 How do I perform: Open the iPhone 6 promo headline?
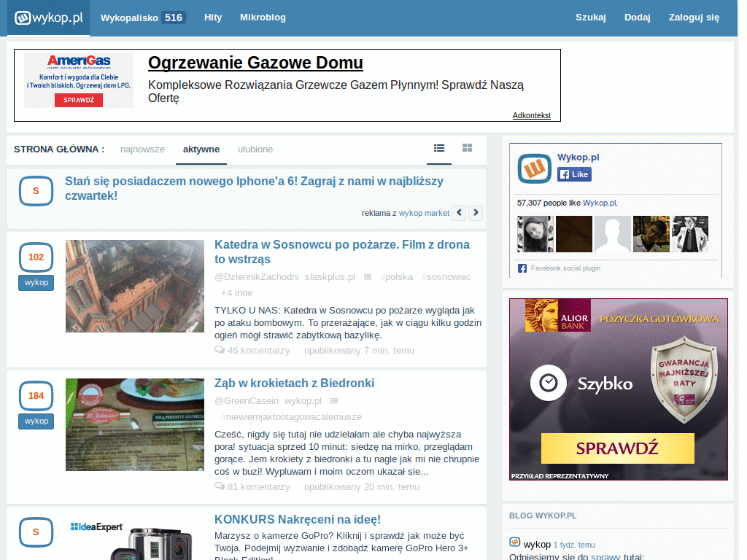(x=254, y=189)
